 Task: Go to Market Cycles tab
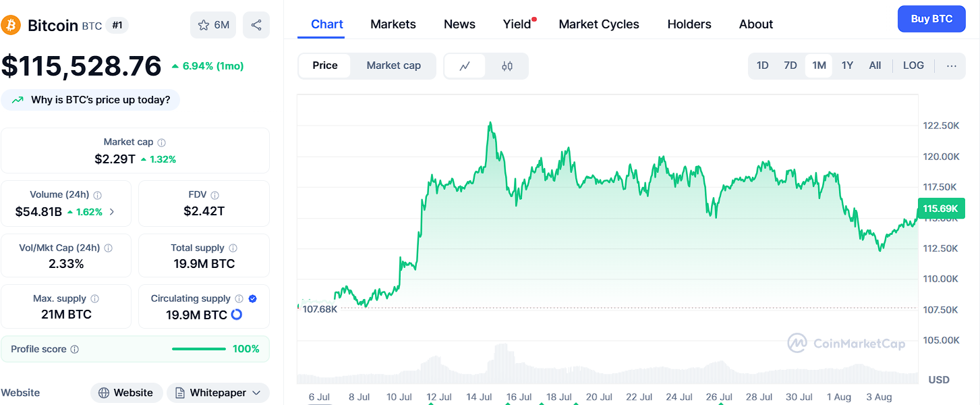[x=599, y=24]
